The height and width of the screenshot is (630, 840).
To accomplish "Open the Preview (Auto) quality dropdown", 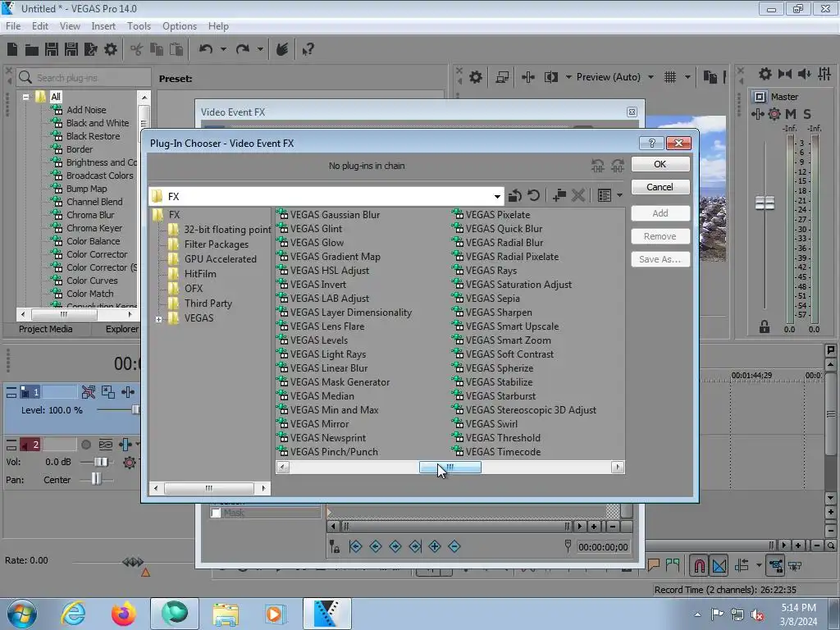I will point(651,77).
